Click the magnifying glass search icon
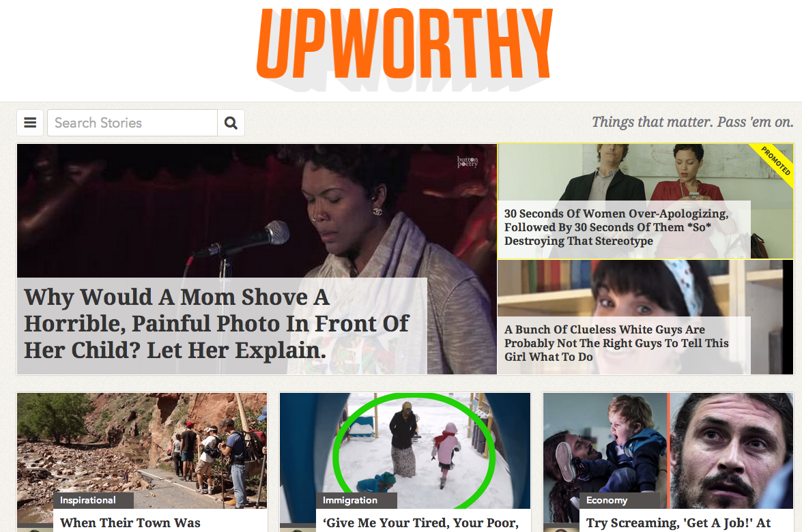This screenshot has width=802, height=532. (231, 123)
